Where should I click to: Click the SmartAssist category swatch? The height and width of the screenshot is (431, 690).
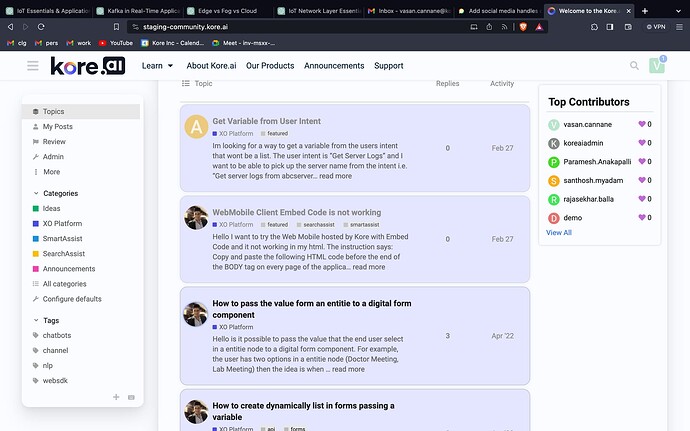tap(36, 238)
